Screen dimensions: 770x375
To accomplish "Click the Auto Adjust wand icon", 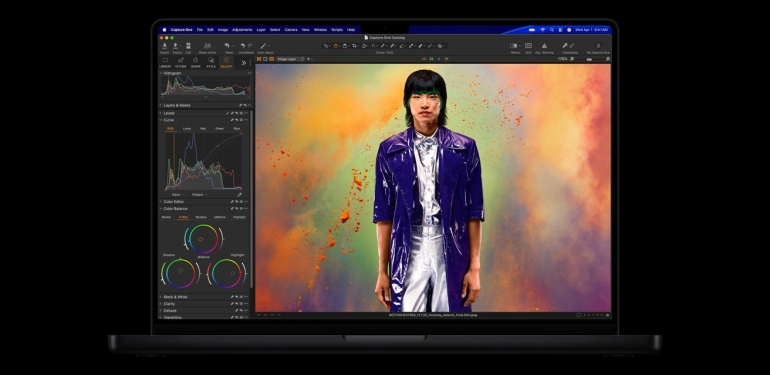I will (x=264, y=46).
